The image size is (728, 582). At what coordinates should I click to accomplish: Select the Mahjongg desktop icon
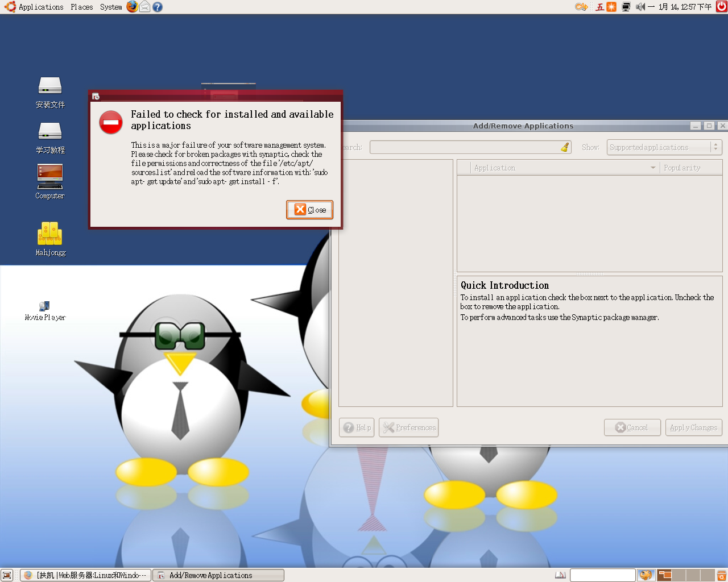click(50, 239)
